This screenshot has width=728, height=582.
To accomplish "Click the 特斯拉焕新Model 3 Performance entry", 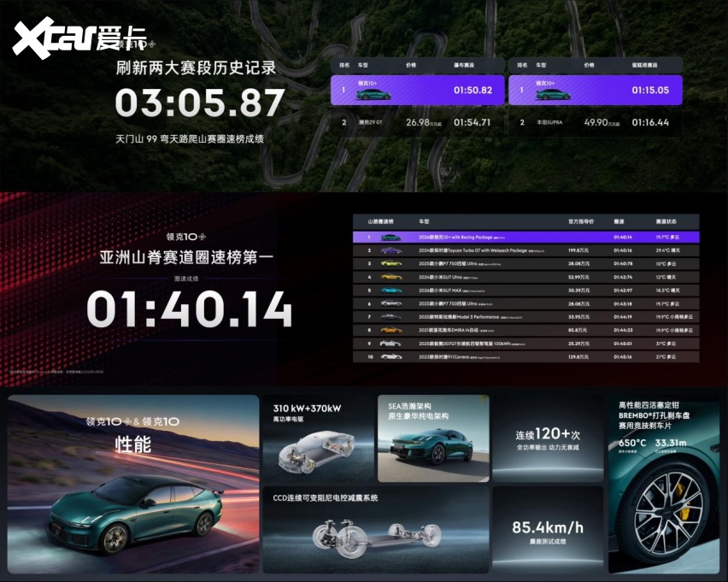I will pos(470,317).
